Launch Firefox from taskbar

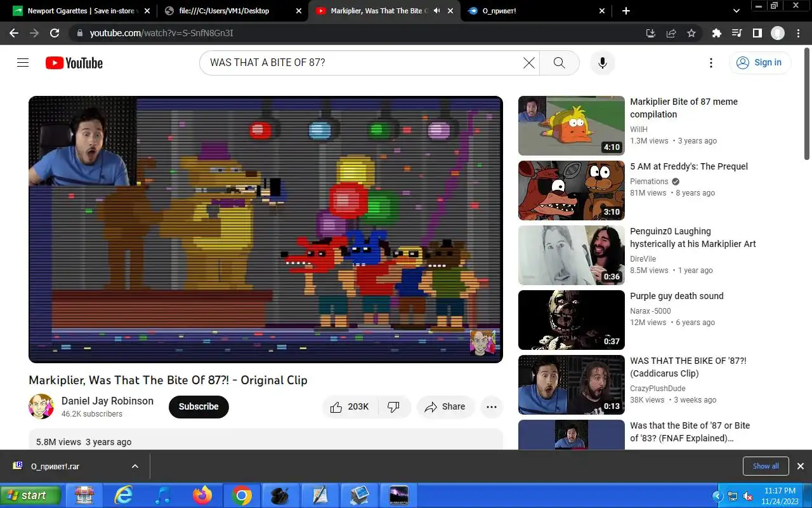202,495
